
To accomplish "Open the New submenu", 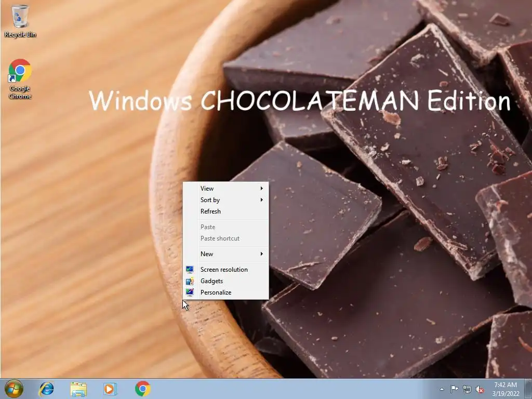I will click(x=225, y=254).
